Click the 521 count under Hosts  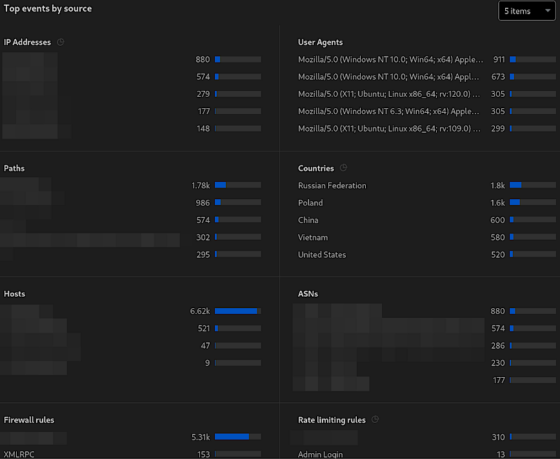[204, 328]
